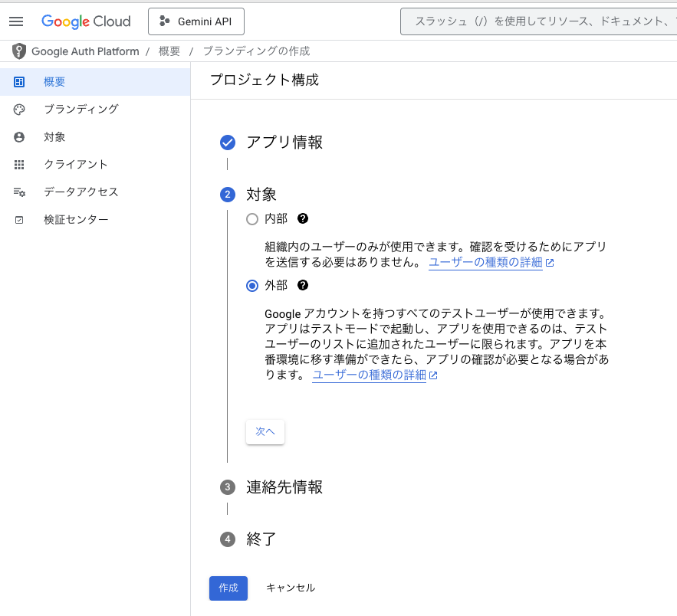The width and height of the screenshot is (677, 616).
Task: Click the step 3 number badge
Action: pos(228,487)
